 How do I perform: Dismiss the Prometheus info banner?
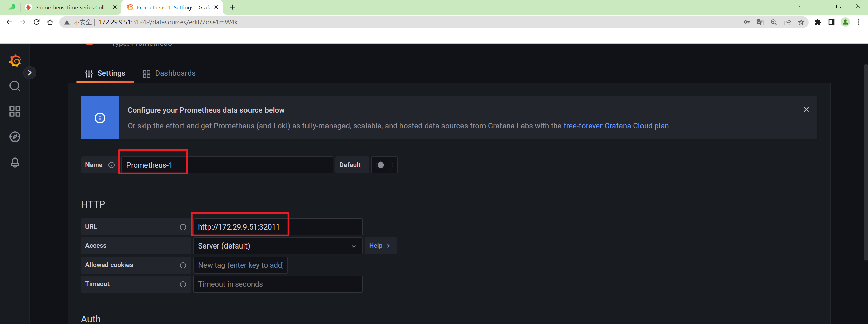(806, 109)
